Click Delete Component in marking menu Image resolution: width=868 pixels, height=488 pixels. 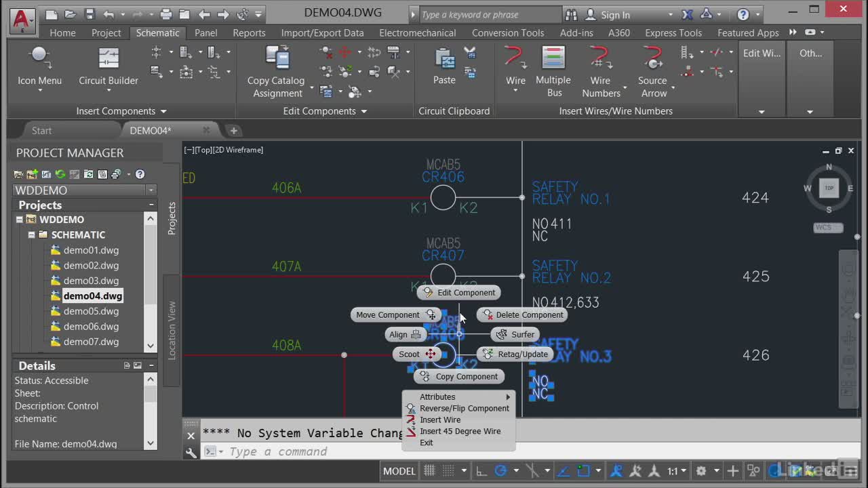click(x=522, y=314)
